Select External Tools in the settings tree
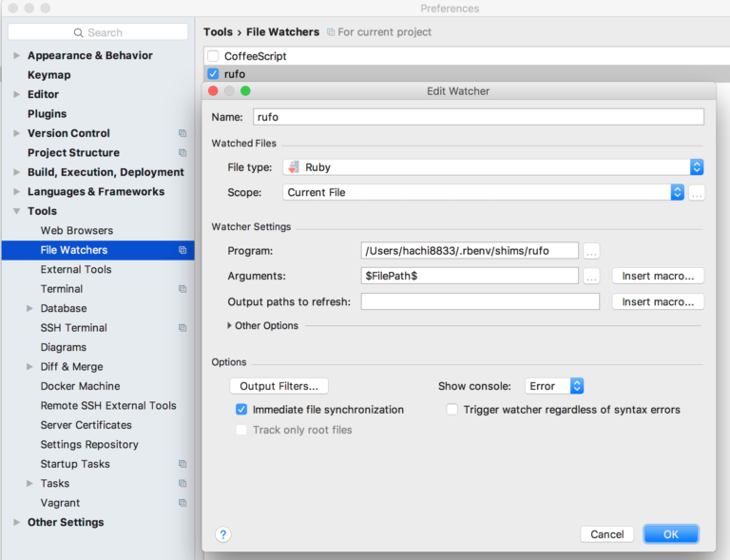The width and height of the screenshot is (730, 560). tap(76, 269)
